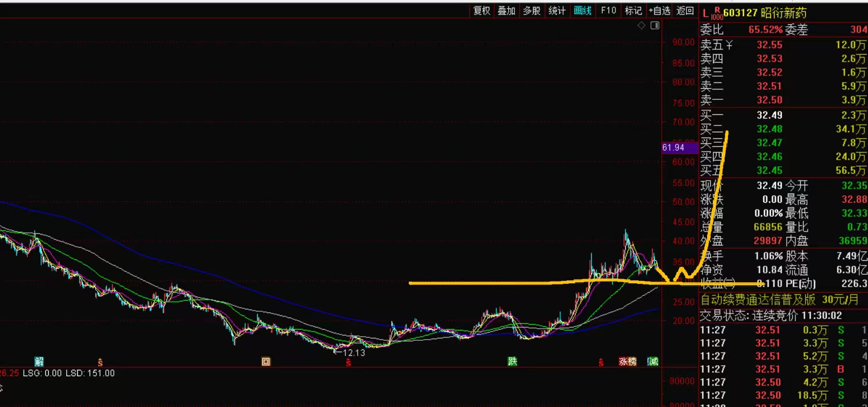Click the red S marker under 12.13
The image size is (868, 407).
coord(348,362)
